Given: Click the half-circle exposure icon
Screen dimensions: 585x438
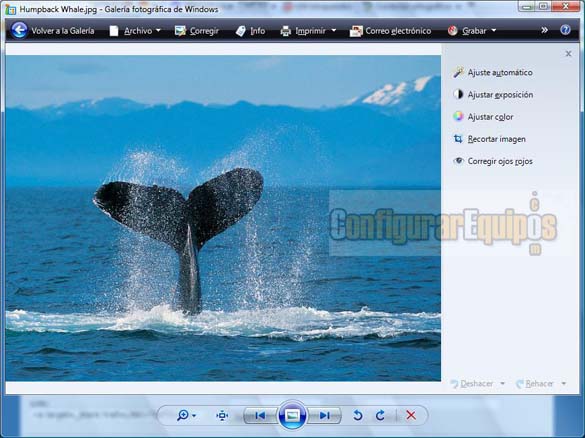Looking at the screenshot, I should point(458,94).
